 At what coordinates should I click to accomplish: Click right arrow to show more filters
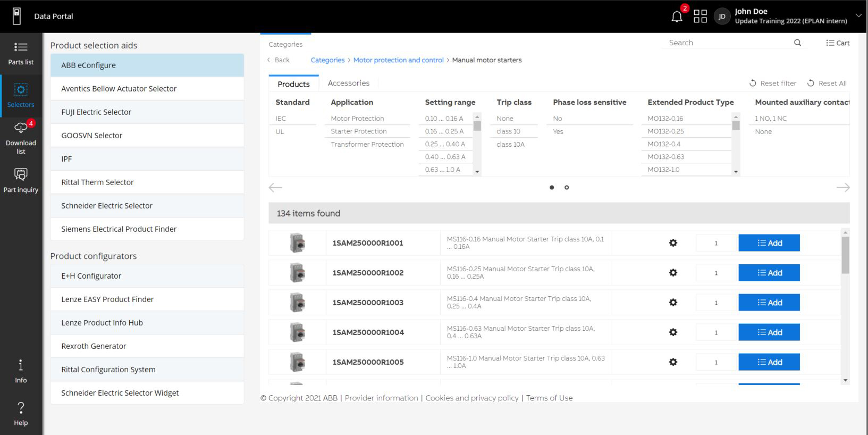tap(842, 187)
